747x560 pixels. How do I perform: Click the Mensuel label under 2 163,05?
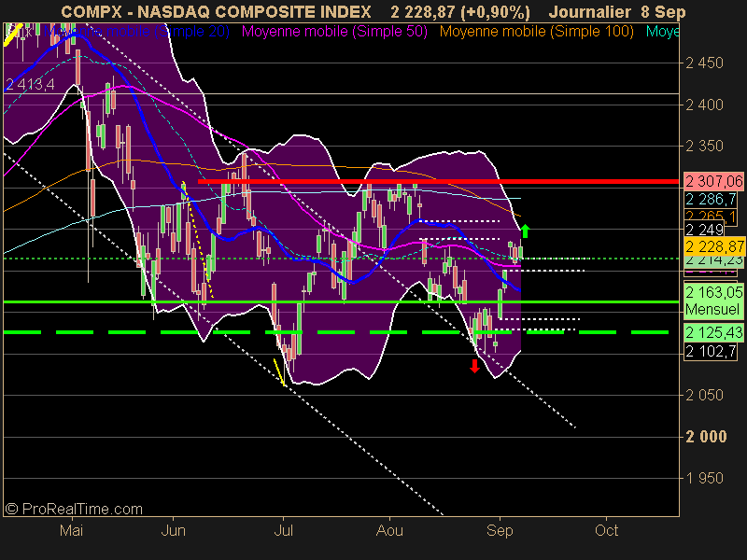[712, 309]
